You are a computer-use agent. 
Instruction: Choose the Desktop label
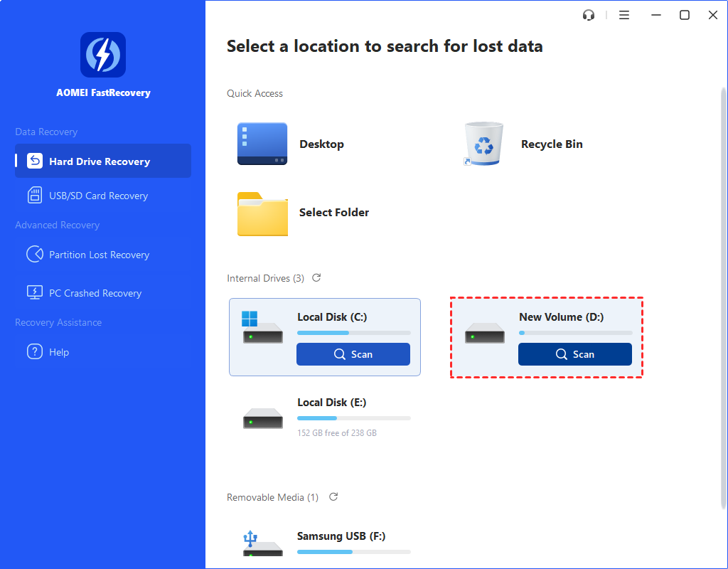click(322, 144)
